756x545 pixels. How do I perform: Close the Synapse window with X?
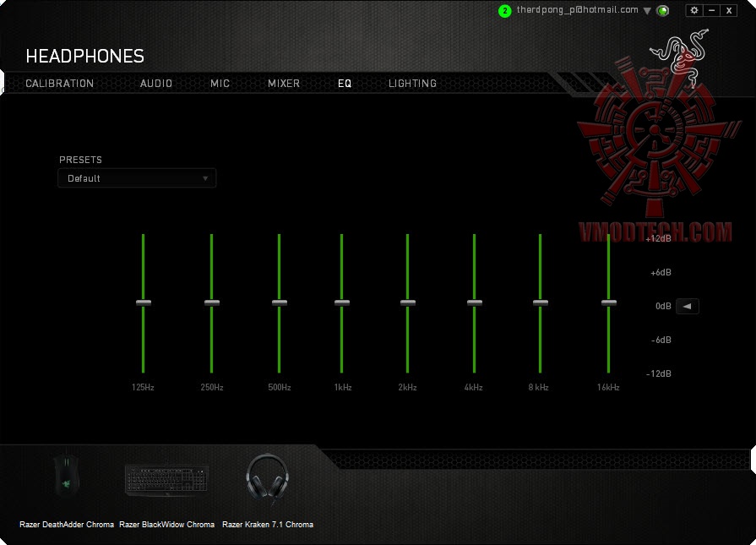pos(729,10)
